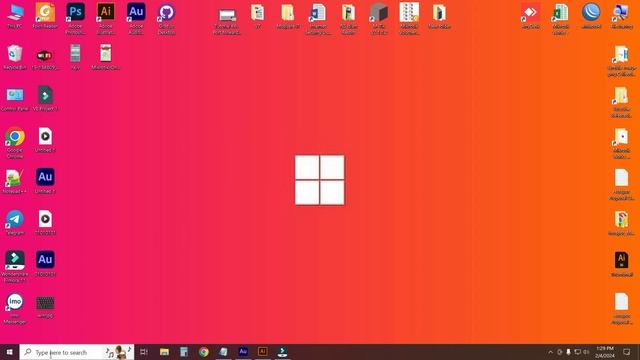Image resolution: width=640 pixels, height=360 pixels.
Task: Select the blue WinBox circle icon
Action: tap(591, 16)
